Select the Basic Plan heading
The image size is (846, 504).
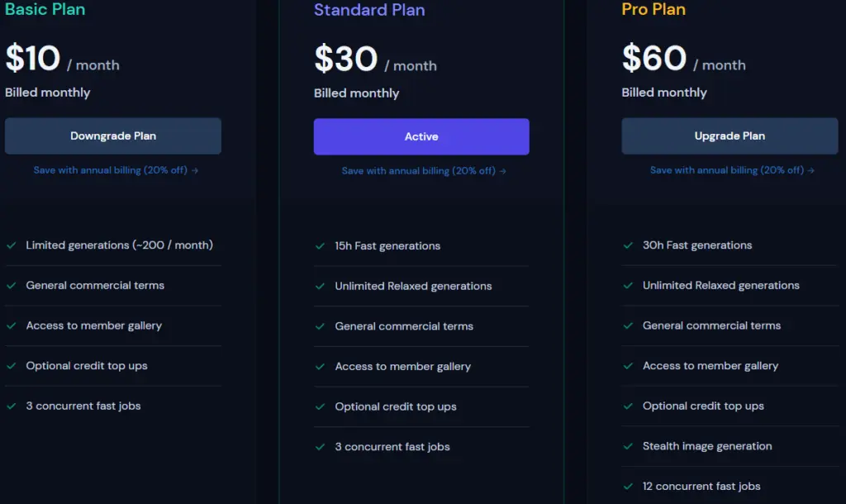45,10
